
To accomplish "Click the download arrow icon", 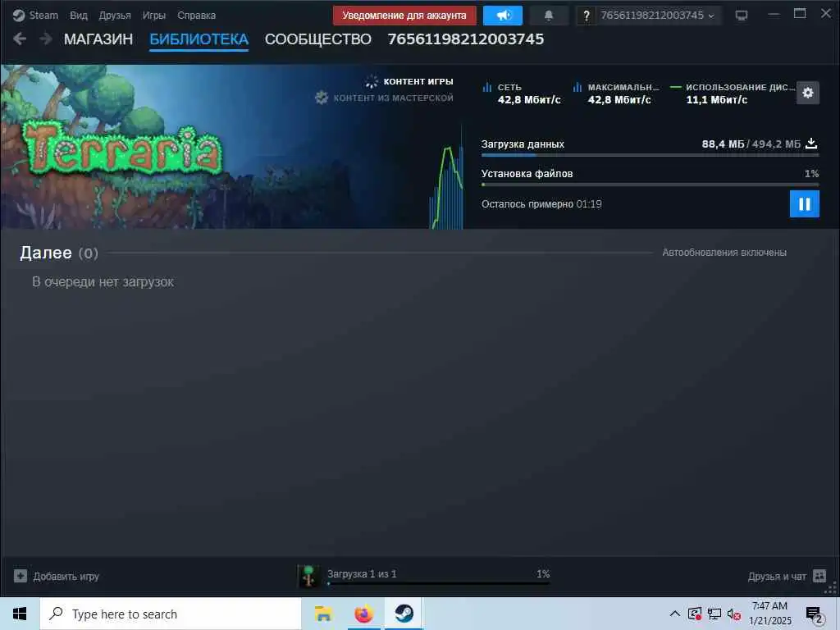I will (811, 144).
